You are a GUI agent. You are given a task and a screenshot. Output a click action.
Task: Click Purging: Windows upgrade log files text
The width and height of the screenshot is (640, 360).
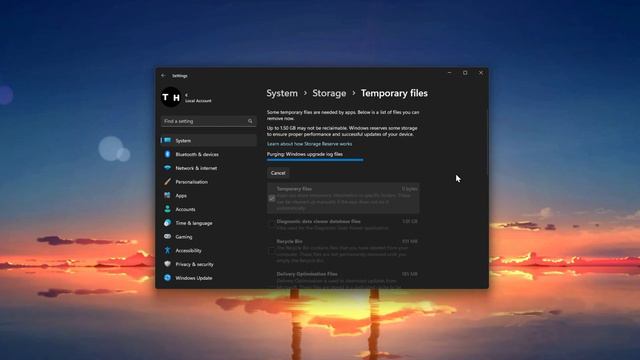[305, 154]
